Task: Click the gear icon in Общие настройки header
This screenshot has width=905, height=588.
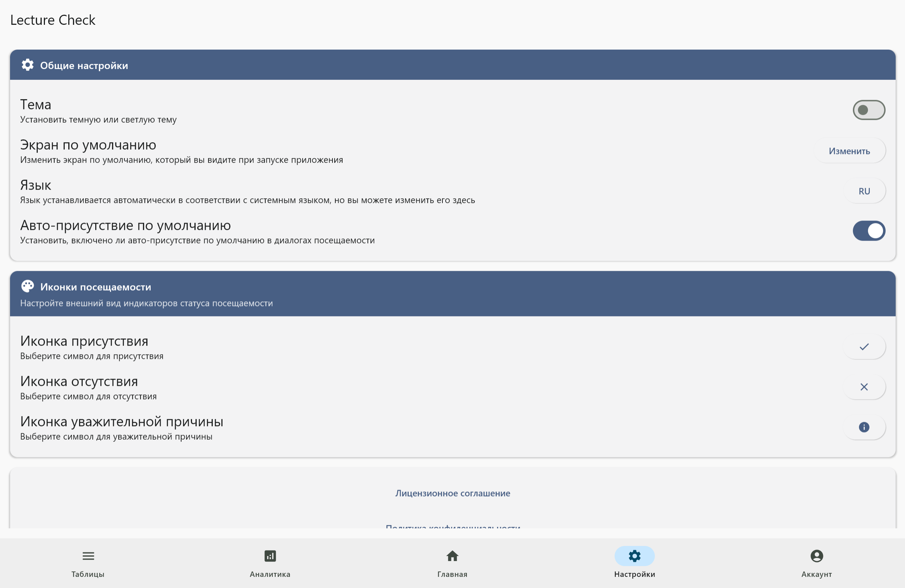Action: point(27,65)
